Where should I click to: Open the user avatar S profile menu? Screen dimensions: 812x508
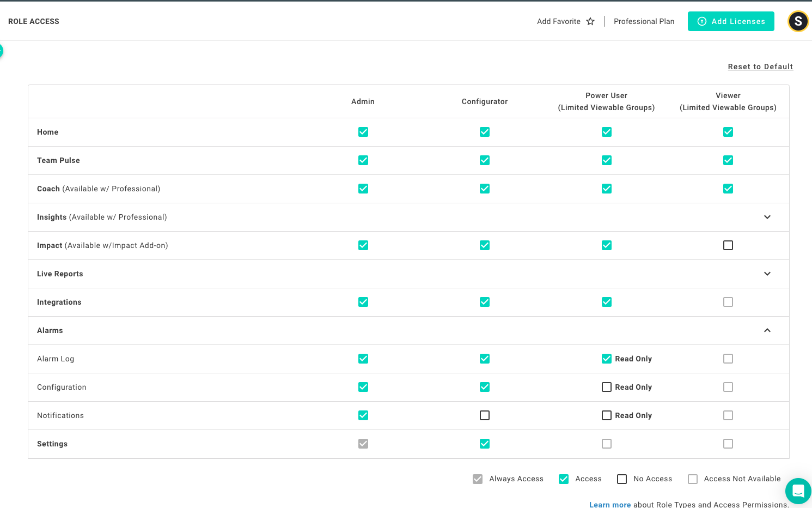point(798,21)
